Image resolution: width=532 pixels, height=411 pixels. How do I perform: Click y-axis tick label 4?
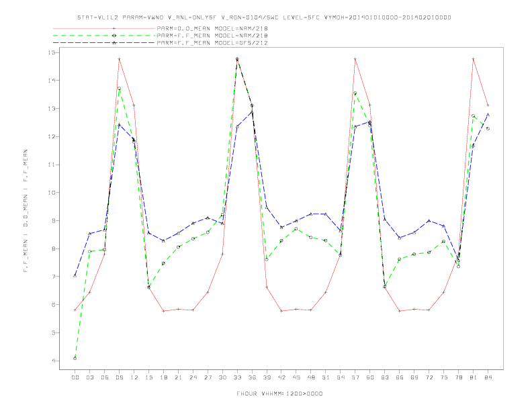click(x=53, y=361)
